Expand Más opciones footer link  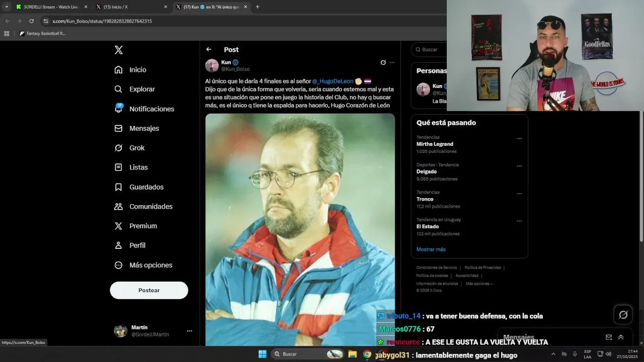479,284
